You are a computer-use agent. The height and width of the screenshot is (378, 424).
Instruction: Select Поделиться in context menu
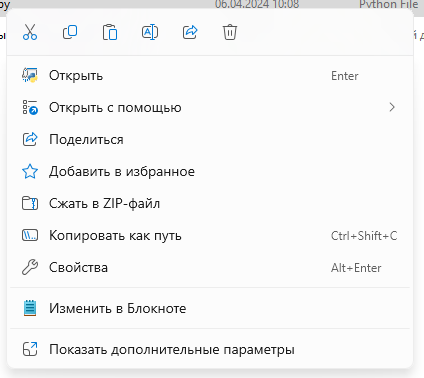[210, 139]
